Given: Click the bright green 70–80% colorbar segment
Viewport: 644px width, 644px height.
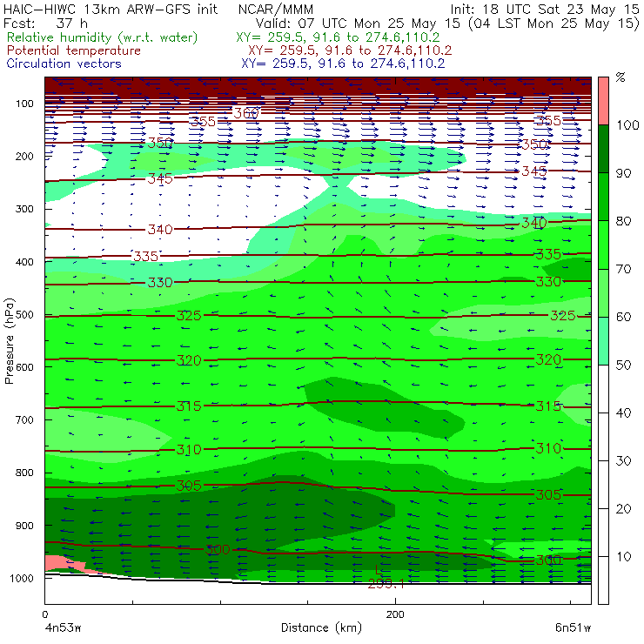Looking at the screenshot, I should coord(603,245).
